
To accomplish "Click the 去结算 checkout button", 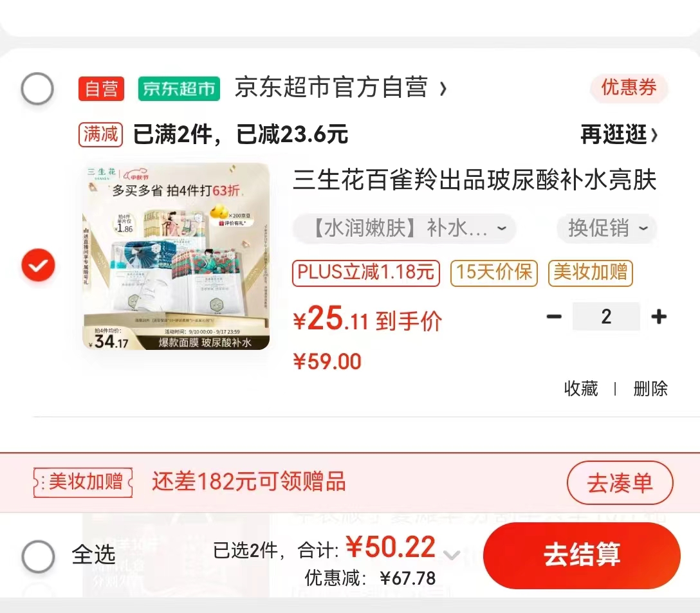I will tap(582, 555).
